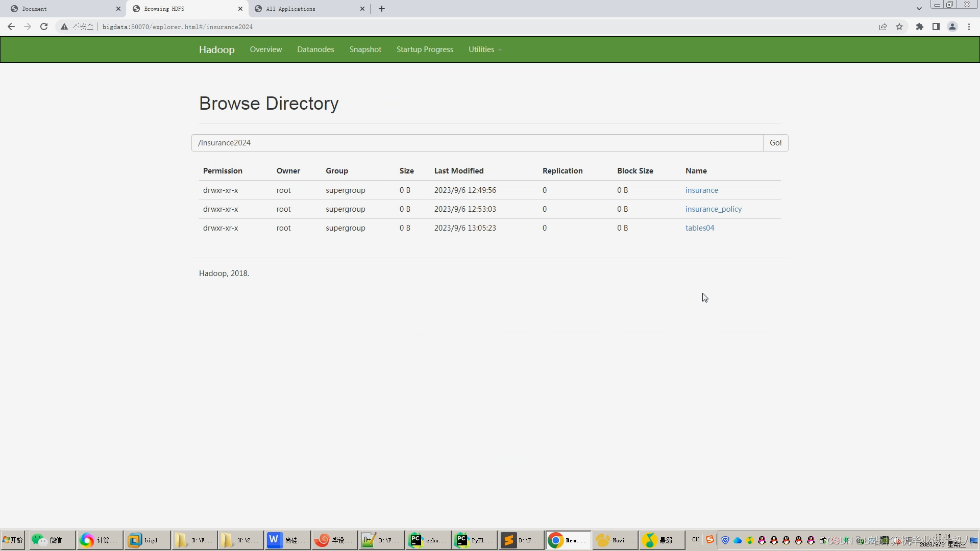Image resolution: width=980 pixels, height=551 pixels.
Task: Switch to the All Applications tab
Action: coord(306,9)
